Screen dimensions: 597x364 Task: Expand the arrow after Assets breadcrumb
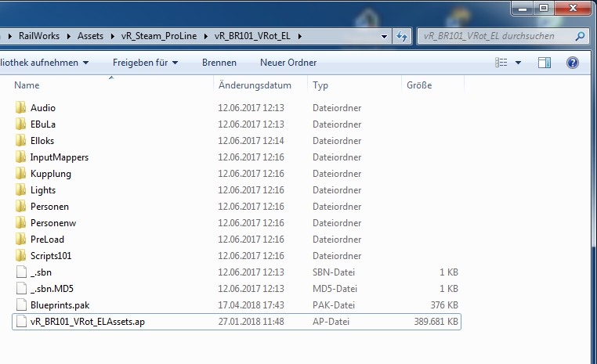point(112,36)
